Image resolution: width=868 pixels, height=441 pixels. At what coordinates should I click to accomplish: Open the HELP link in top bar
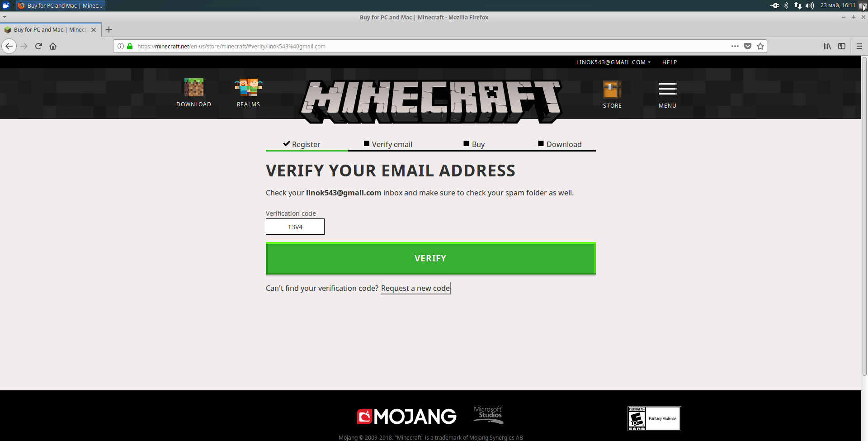coord(670,62)
